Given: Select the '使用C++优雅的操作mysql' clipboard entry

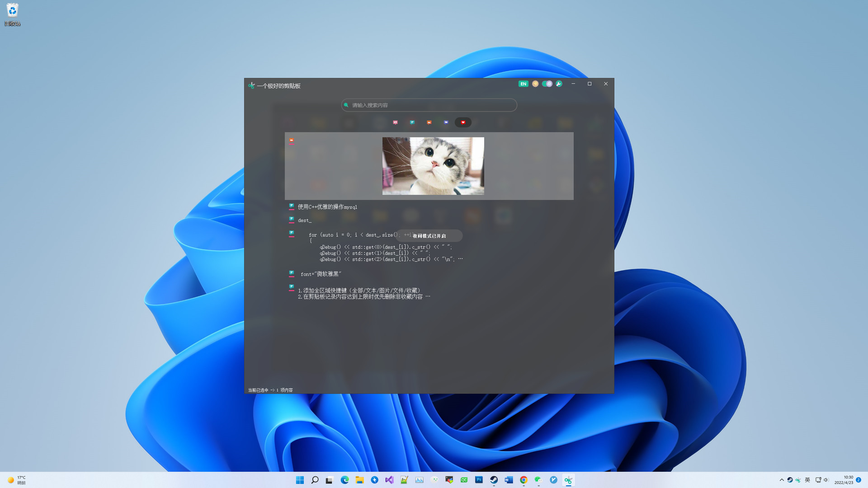Looking at the screenshot, I should click(327, 207).
